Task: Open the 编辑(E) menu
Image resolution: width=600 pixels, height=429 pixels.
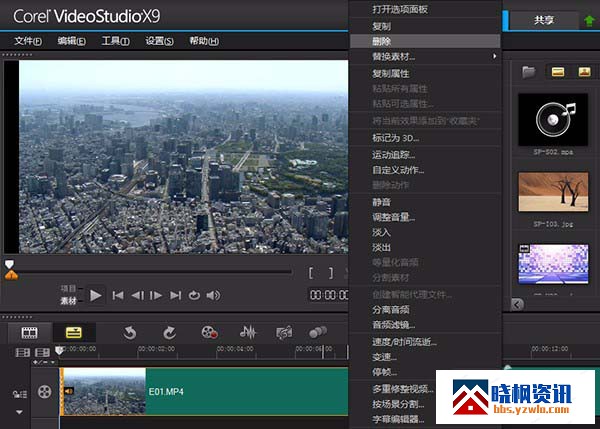Action: [x=72, y=41]
